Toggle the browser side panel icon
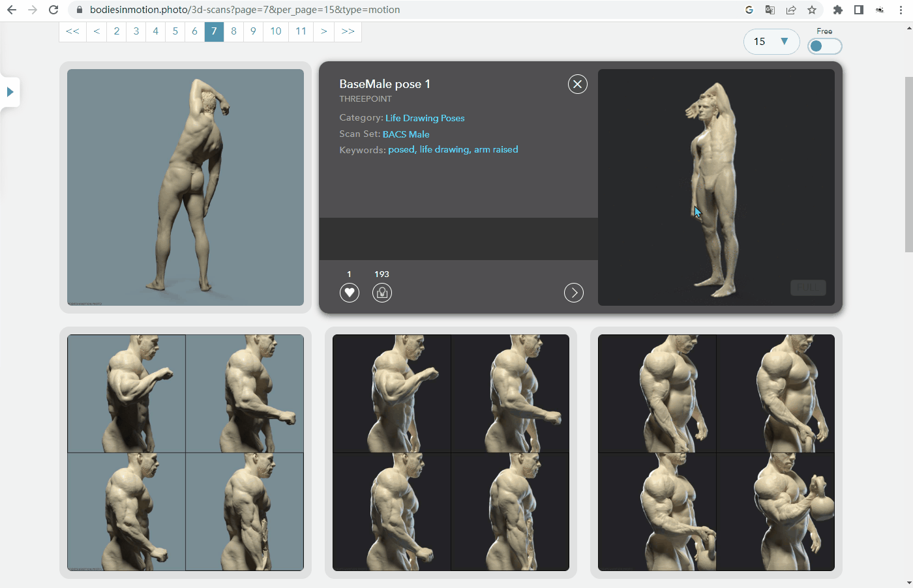 pos(859,10)
